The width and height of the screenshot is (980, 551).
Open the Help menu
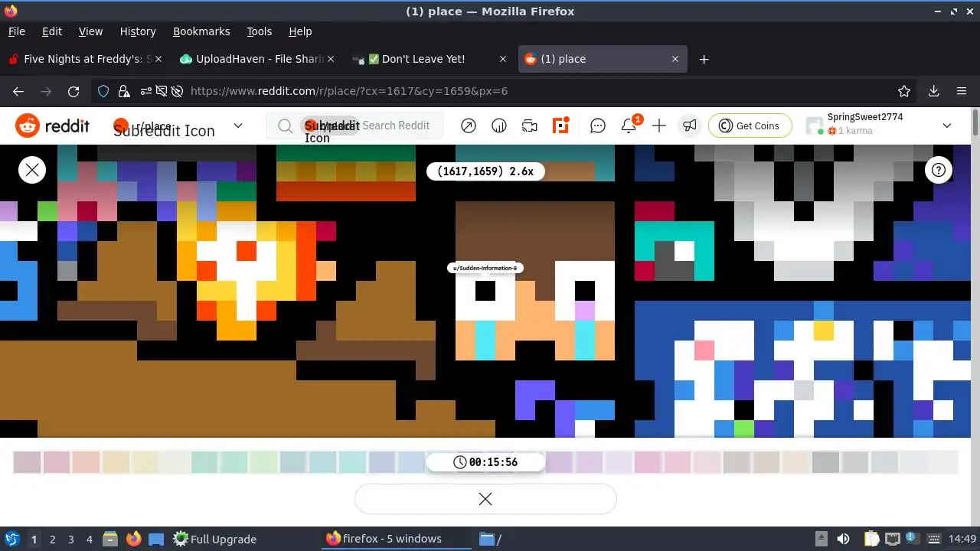[300, 31]
